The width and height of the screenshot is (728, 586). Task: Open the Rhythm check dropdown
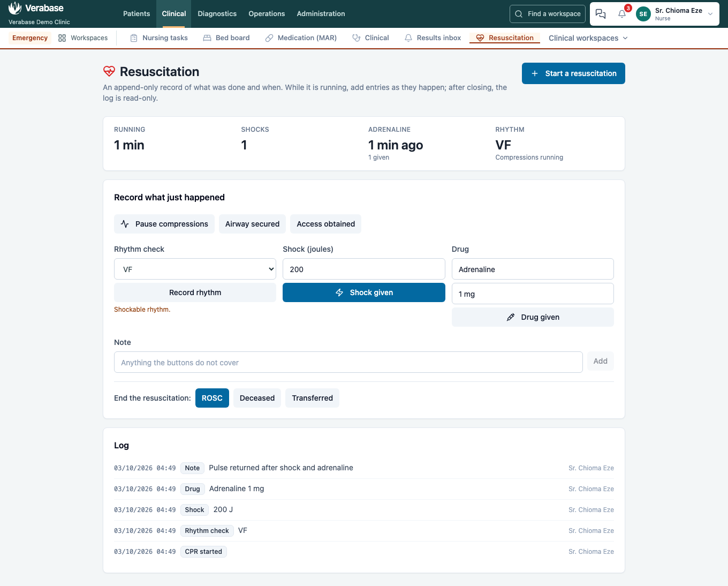click(195, 269)
